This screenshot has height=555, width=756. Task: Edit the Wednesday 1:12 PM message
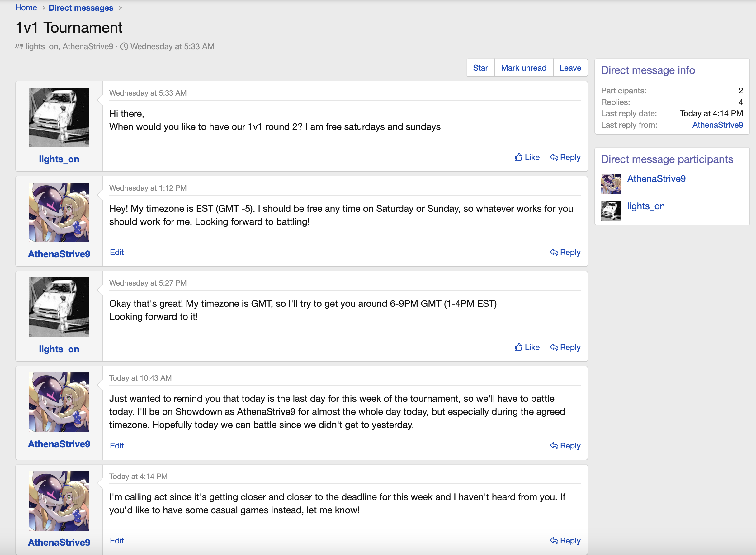click(x=116, y=252)
